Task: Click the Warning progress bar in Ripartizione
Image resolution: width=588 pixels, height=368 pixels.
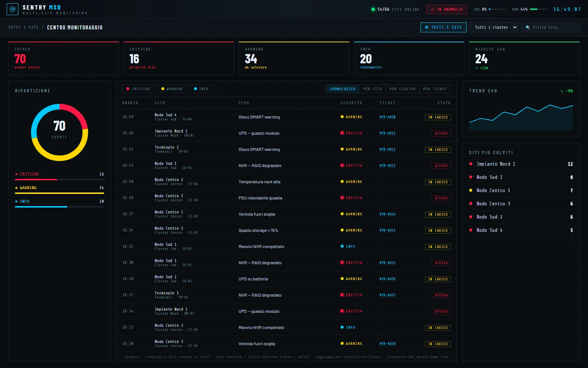Action: click(60, 193)
